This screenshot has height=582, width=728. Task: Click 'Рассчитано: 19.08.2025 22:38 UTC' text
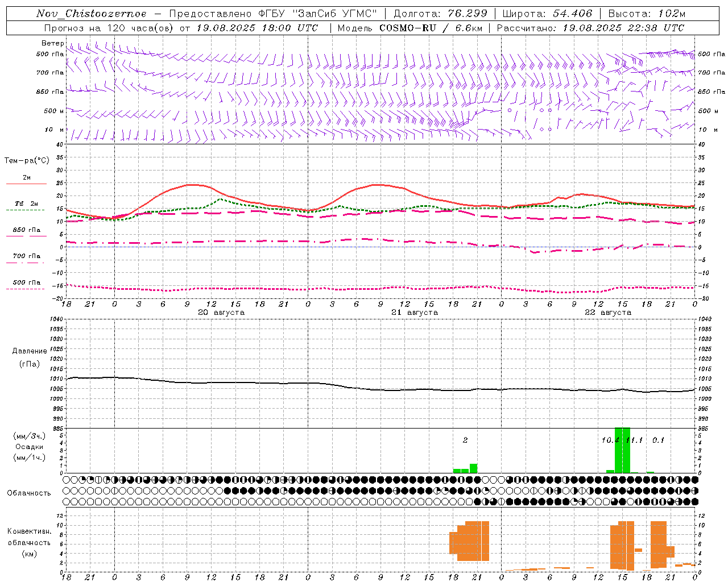[590, 28]
